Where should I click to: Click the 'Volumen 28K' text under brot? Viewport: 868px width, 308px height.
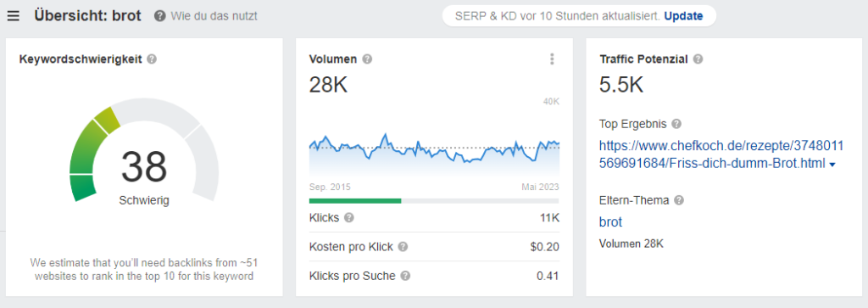[631, 244]
